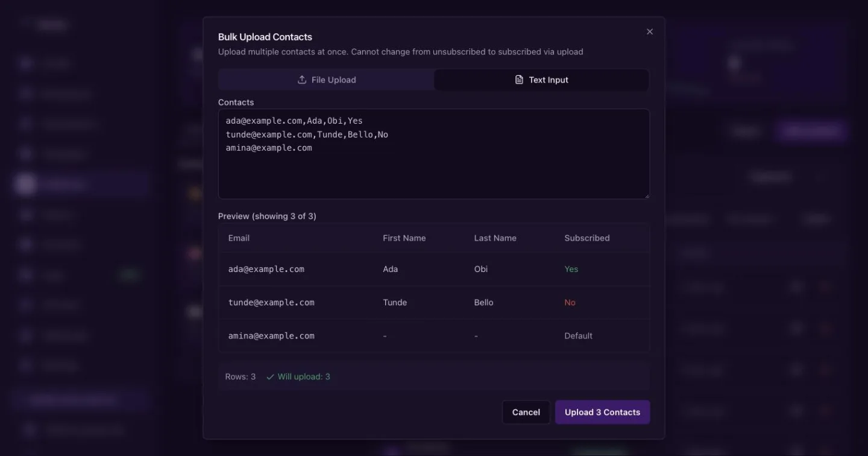This screenshot has width=868, height=456.
Task: Click the green Yes subscribed value
Action: pyautogui.click(x=571, y=269)
